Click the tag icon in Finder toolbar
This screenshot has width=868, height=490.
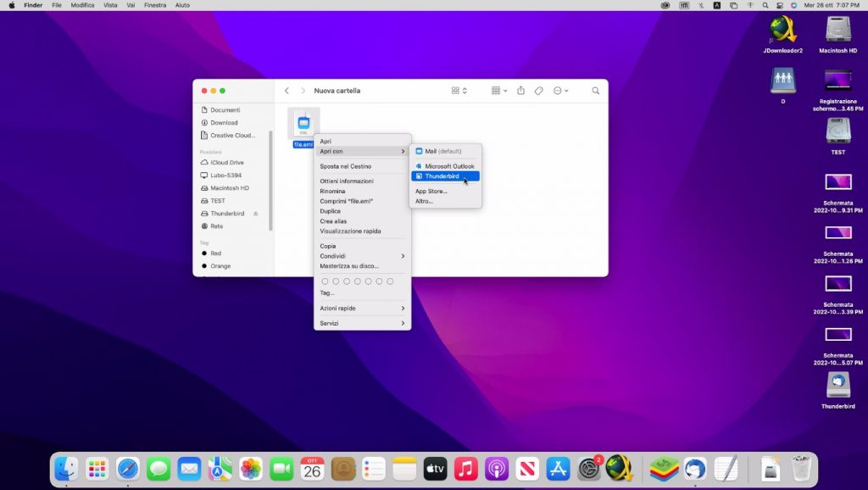tap(538, 91)
